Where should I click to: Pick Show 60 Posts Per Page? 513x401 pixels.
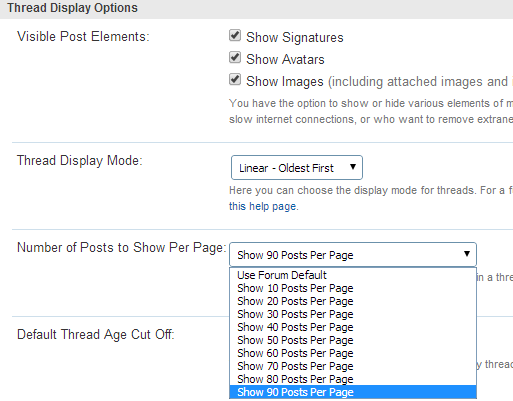pyautogui.click(x=353, y=353)
